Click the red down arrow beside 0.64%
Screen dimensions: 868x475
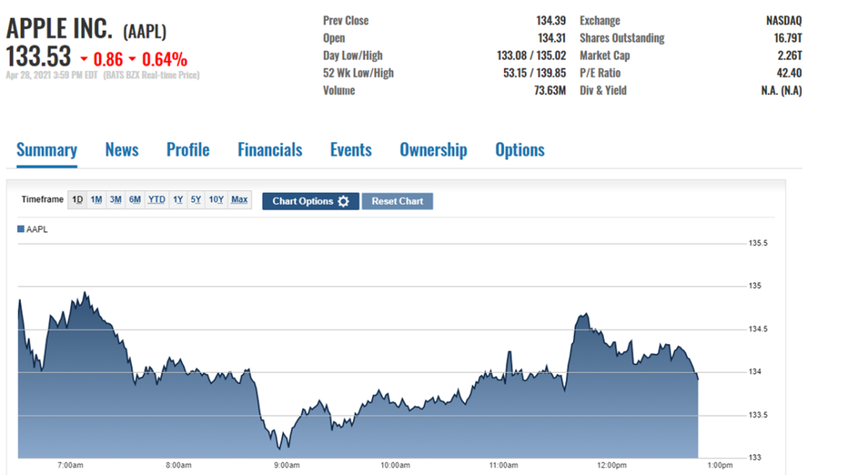pos(133,59)
